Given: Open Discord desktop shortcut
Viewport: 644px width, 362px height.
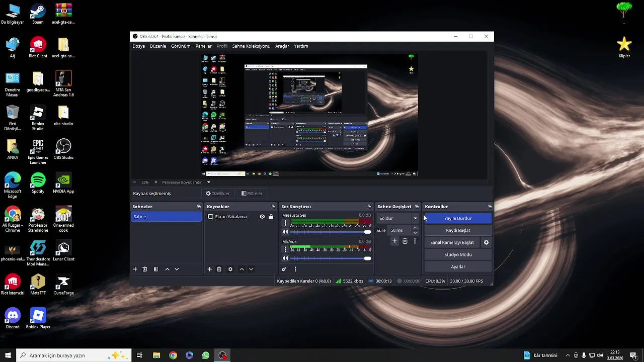Looking at the screenshot, I should point(13,319).
